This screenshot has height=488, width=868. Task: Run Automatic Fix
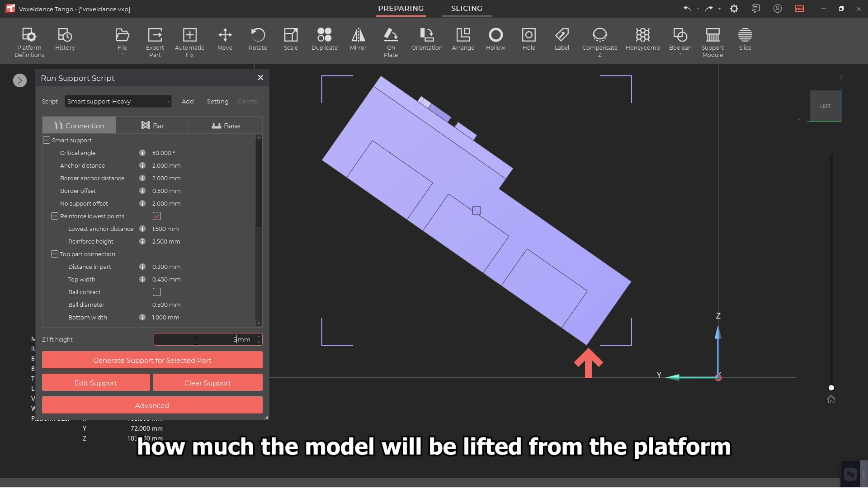click(x=189, y=41)
